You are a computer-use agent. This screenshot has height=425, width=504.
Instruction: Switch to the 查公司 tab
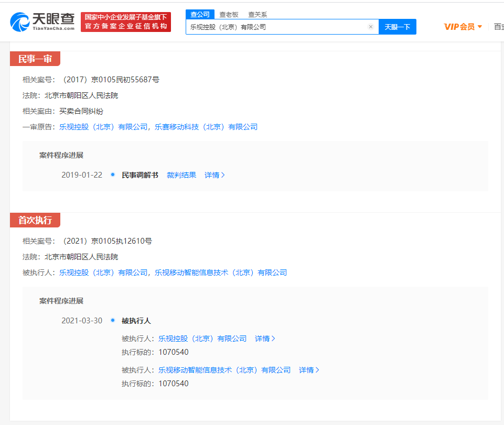pyautogui.click(x=200, y=15)
